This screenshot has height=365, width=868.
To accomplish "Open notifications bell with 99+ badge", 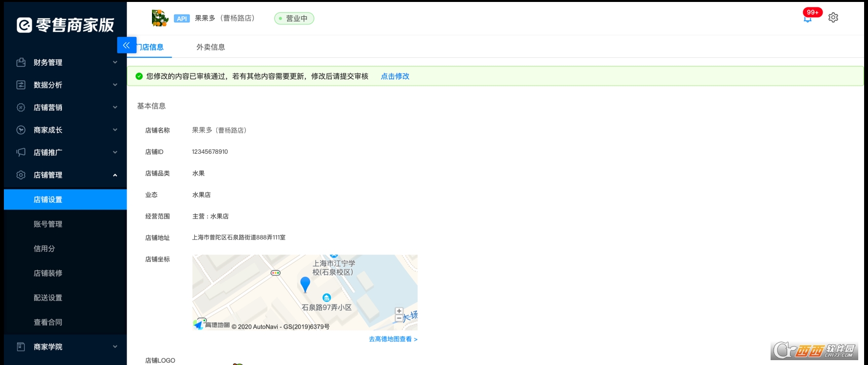I will pyautogui.click(x=808, y=18).
